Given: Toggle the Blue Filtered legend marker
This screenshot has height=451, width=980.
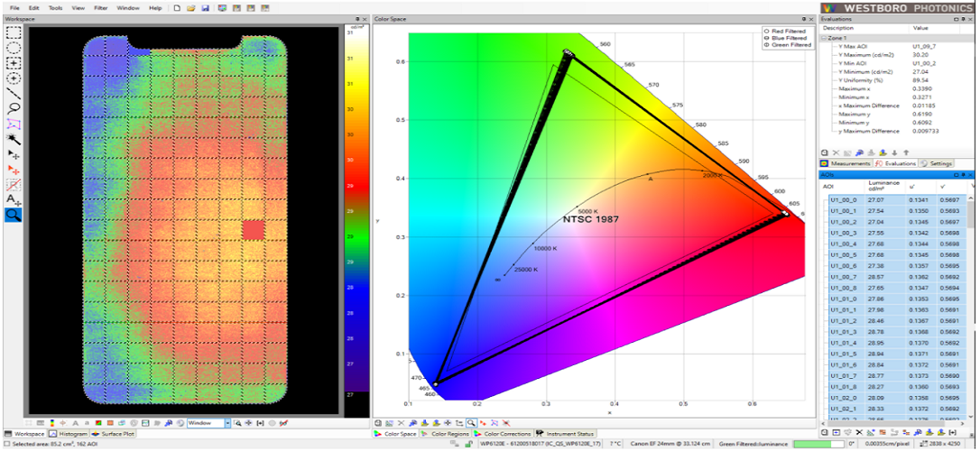Looking at the screenshot, I should (766, 38).
